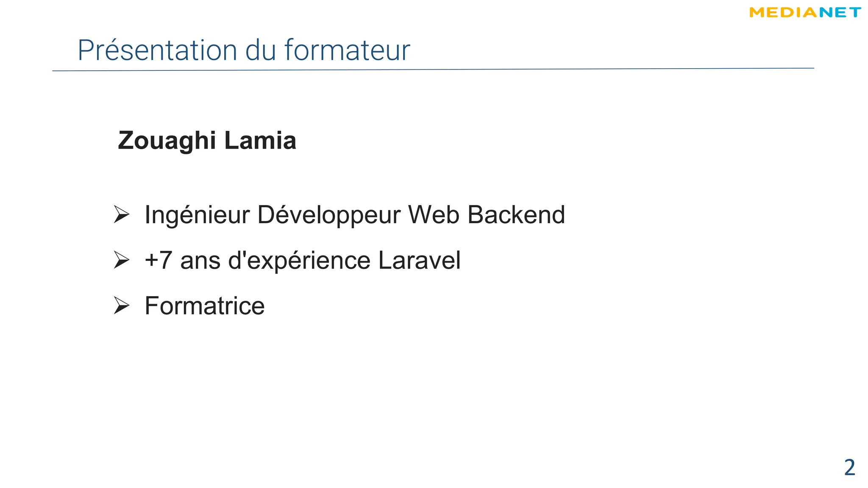
Task: Click the word Backend
Action: click(516, 215)
